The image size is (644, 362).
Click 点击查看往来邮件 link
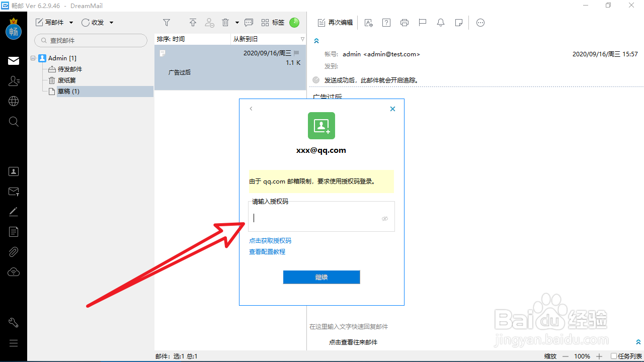(353, 342)
